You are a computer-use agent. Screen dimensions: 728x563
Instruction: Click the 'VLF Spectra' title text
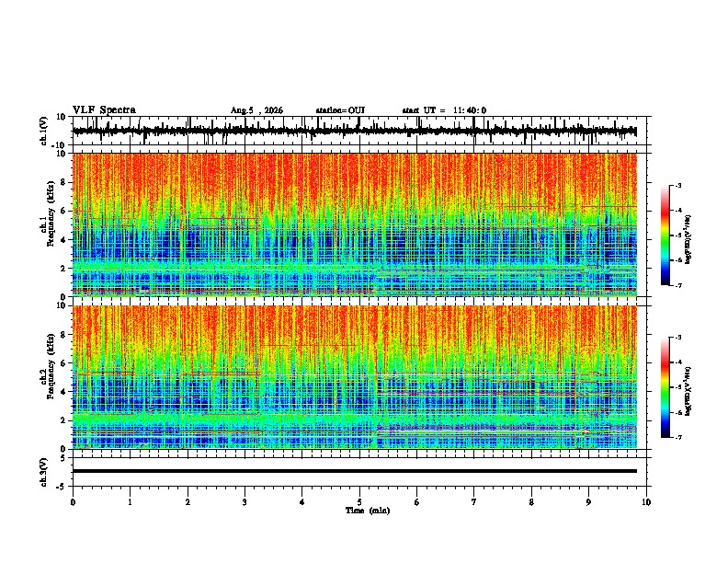(x=104, y=110)
